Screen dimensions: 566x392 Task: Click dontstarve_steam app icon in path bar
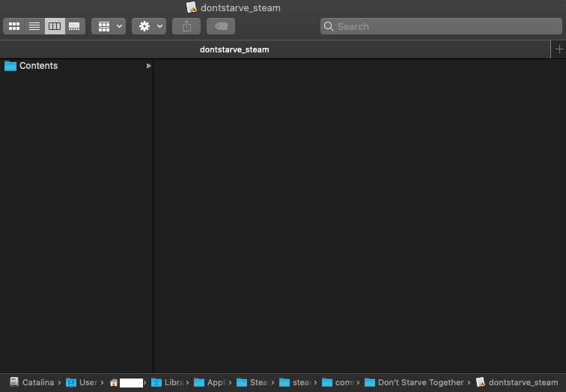(x=481, y=382)
